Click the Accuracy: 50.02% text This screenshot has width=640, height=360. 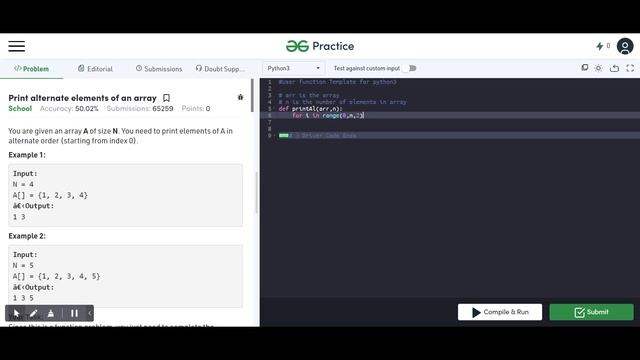pyautogui.click(x=69, y=109)
